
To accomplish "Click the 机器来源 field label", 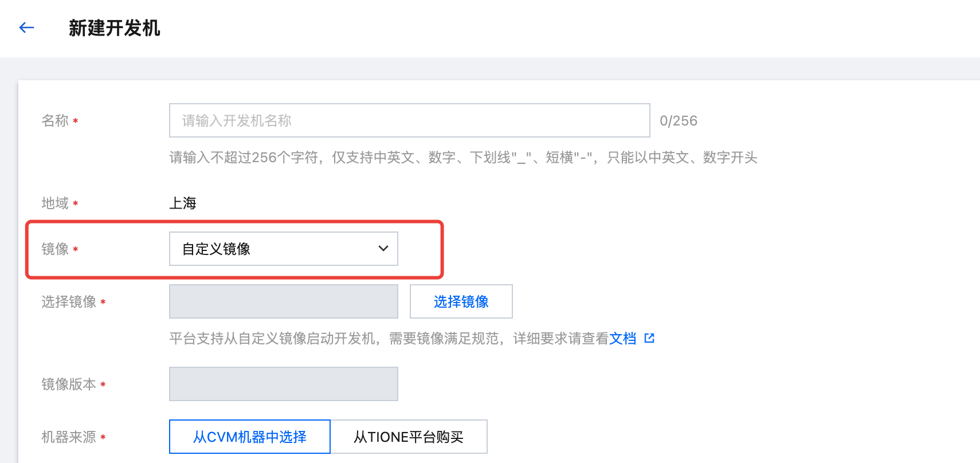I will pos(69,437).
